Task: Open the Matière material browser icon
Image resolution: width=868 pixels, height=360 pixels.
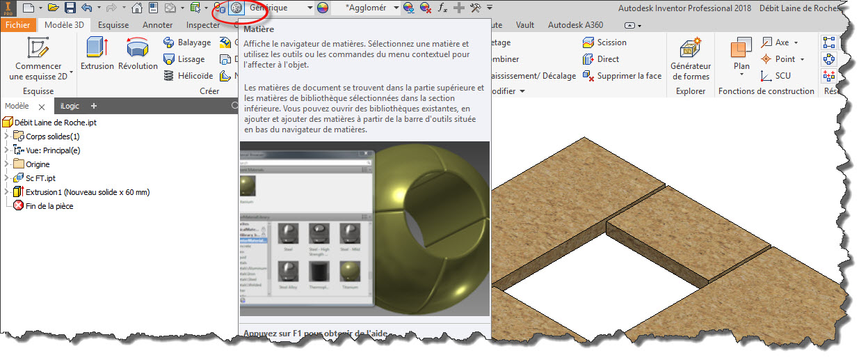Action: click(x=237, y=8)
